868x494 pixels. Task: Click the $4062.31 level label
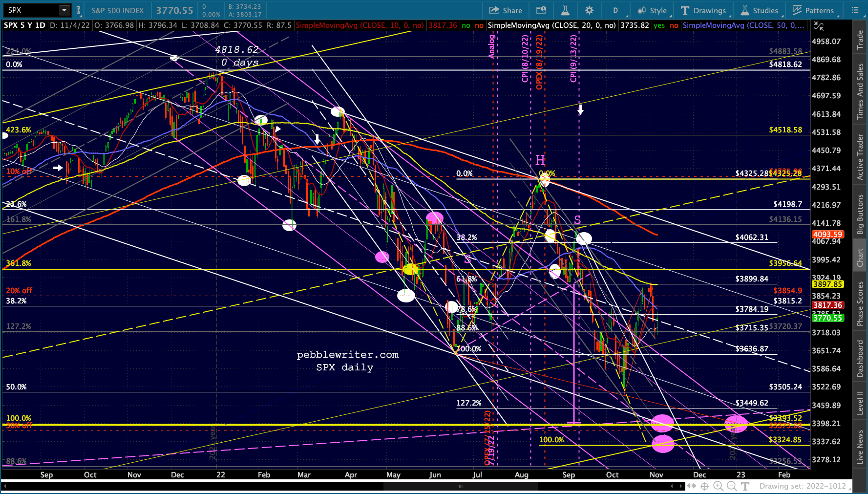point(752,237)
